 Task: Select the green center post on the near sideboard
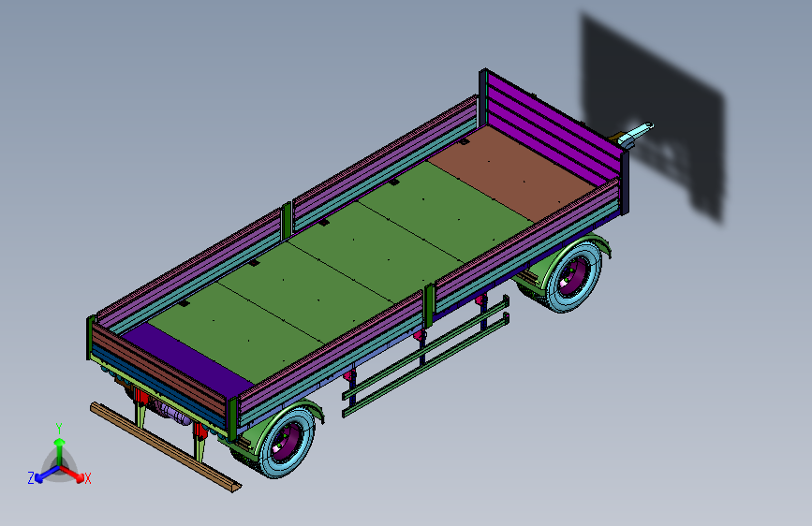coord(429,306)
